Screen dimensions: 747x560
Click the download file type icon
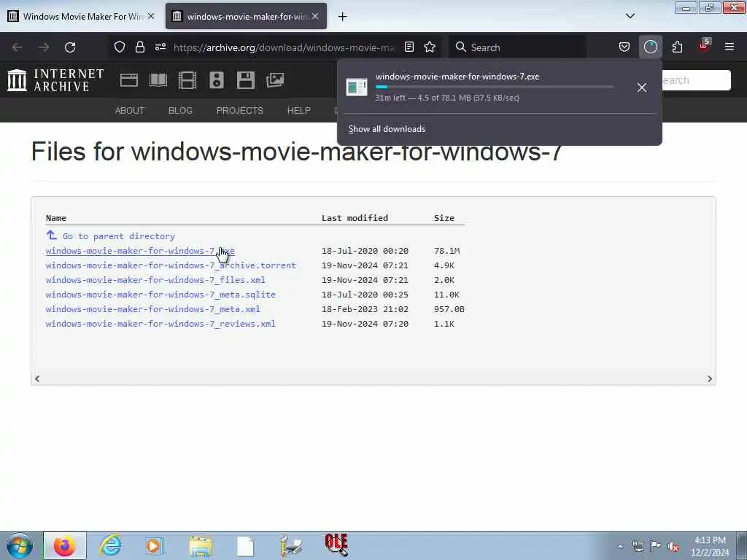click(357, 87)
